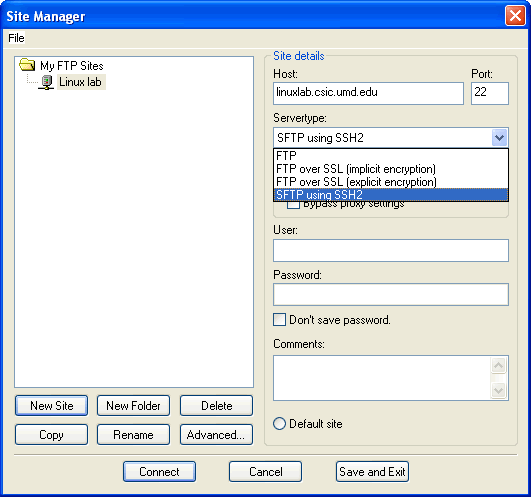Click the My FTP Sites folder icon
Image resolution: width=531 pixels, height=497 pixels.
[x=27, y=65]
